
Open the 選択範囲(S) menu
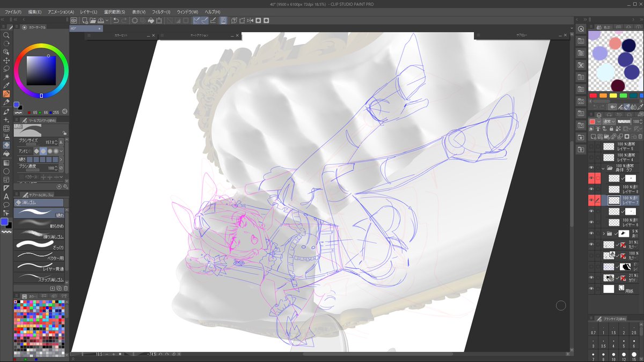click(114, 12)
